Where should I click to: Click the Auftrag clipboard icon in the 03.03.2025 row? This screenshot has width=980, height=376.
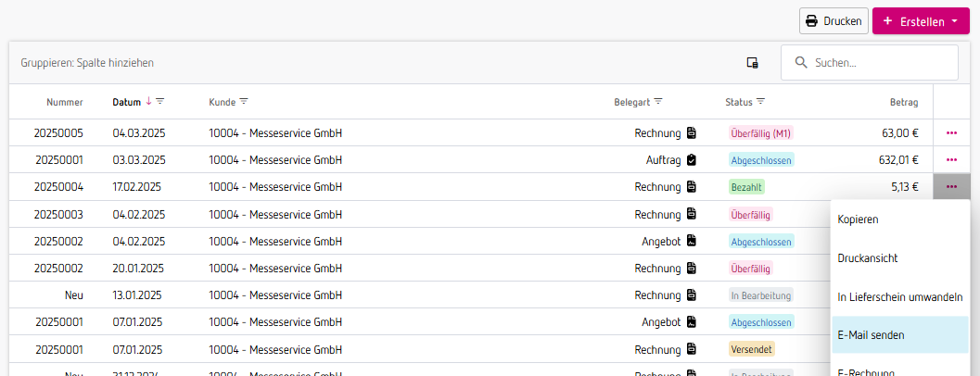(692, 159)
